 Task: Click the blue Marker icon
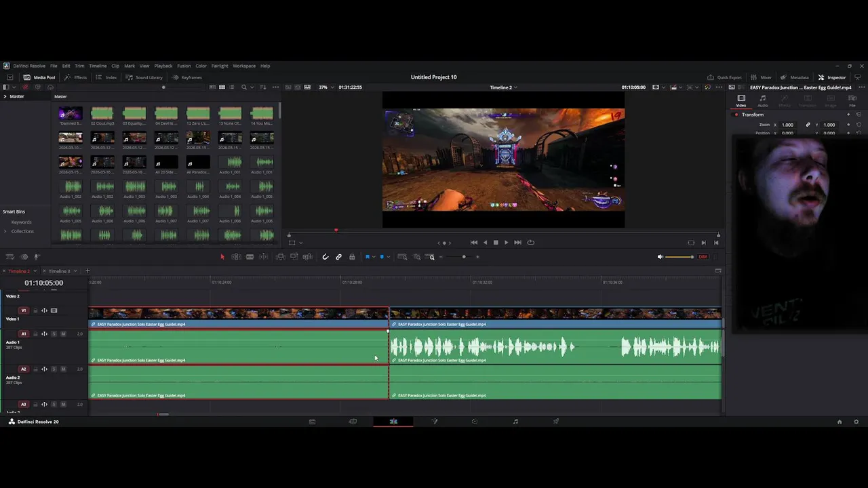pyautogui.click(x=382, y=257)
